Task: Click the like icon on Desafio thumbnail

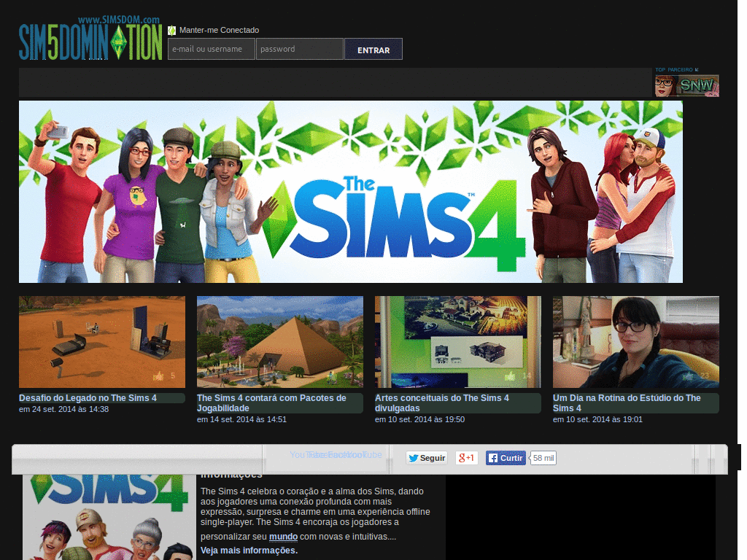Action: pyautogui.click(x=158, y=376)
